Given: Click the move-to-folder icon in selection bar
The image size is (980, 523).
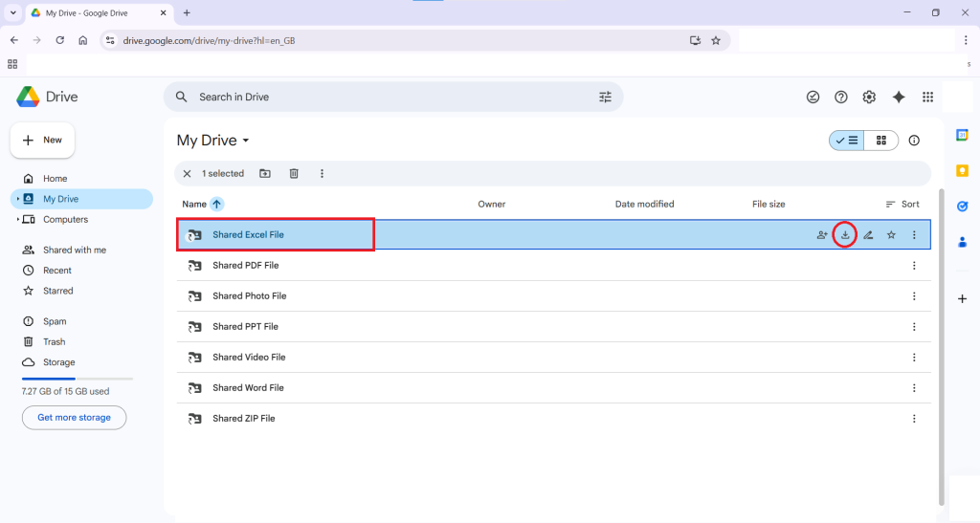Looking at the screenshot, I should pyautogui.click(x=265, y=174).
